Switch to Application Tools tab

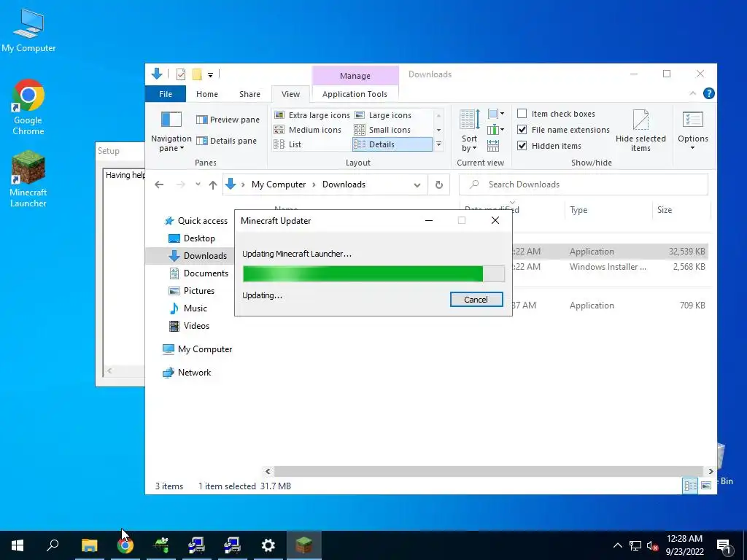[x=355, y=94]
